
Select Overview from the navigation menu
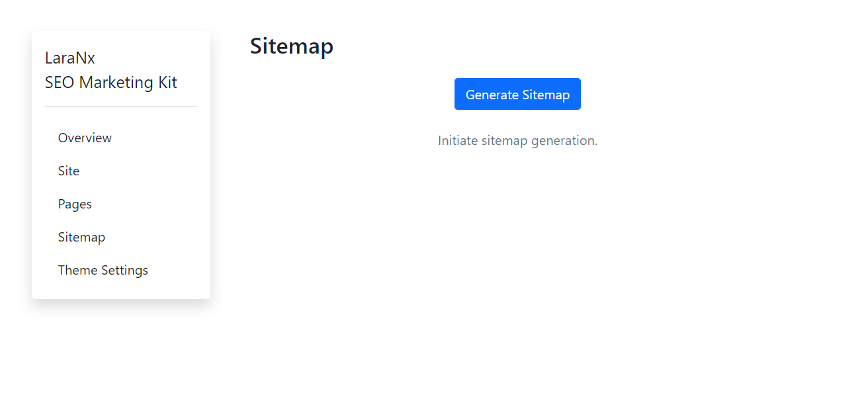pos(85,138)
